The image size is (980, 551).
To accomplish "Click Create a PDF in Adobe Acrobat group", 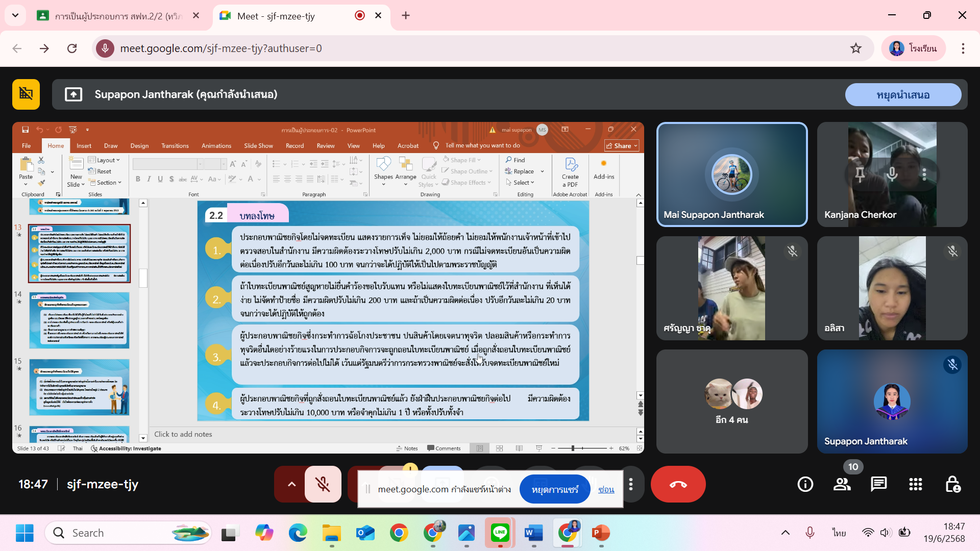I will click(x=570, y=172).
